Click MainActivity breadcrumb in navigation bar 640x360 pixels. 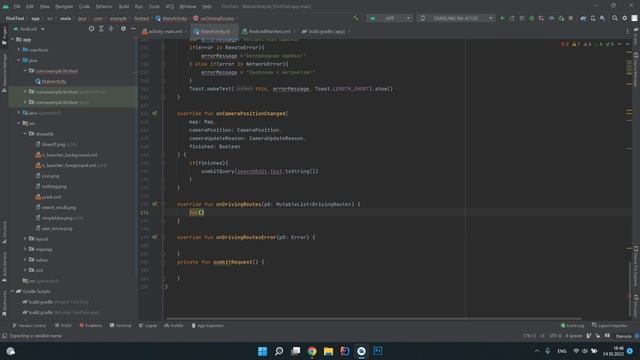click(x=171, y=18)
